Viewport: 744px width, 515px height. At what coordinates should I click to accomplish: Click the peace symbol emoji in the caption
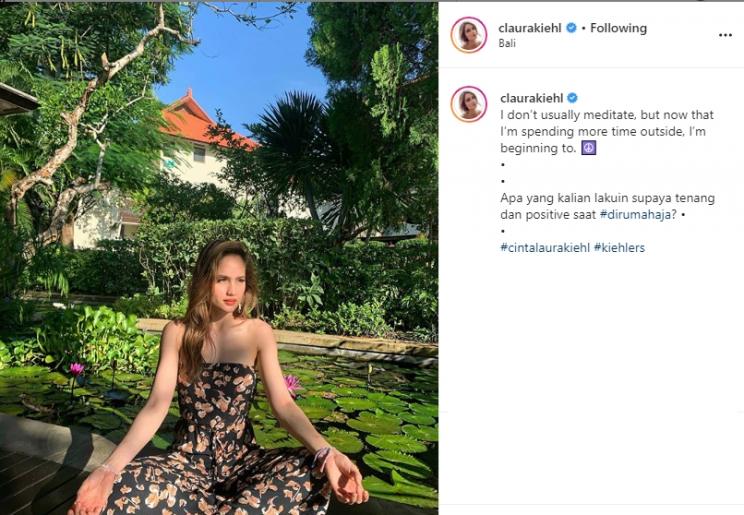point(589,148)
